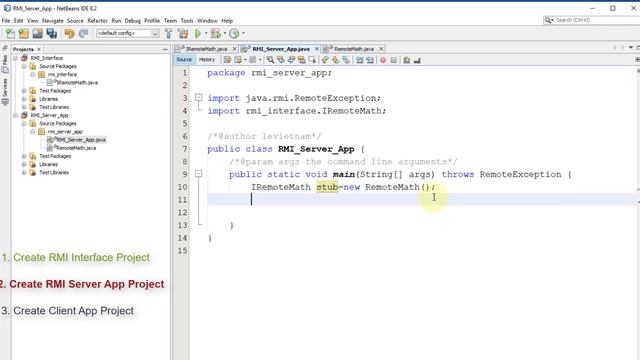Open the Window menu
The height and width of the screenshot is (360, 640).
(207, 20)
